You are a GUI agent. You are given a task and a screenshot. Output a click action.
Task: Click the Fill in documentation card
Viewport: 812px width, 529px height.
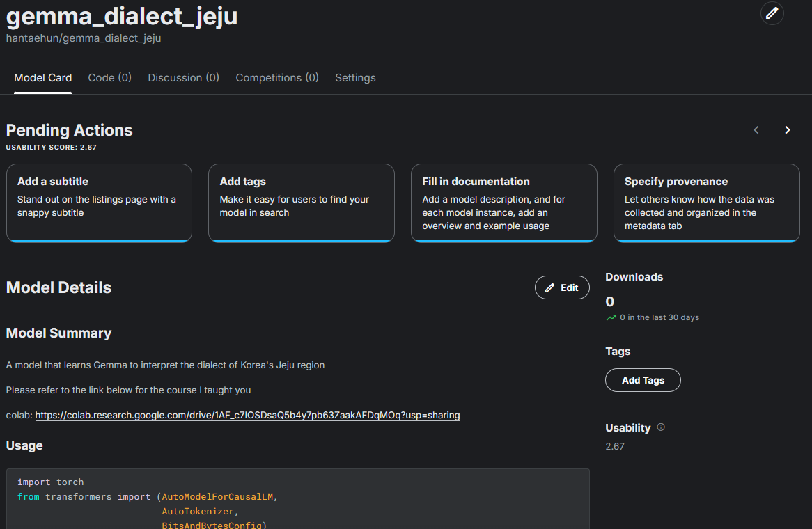[503, 203]
